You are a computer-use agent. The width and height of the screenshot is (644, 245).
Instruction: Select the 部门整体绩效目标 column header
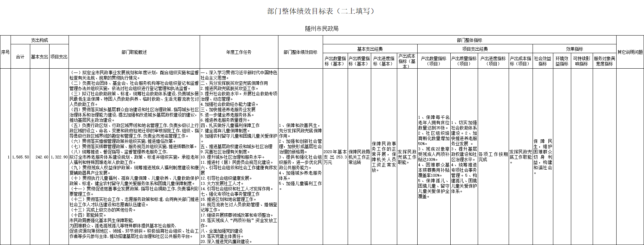tap(300, 52)
